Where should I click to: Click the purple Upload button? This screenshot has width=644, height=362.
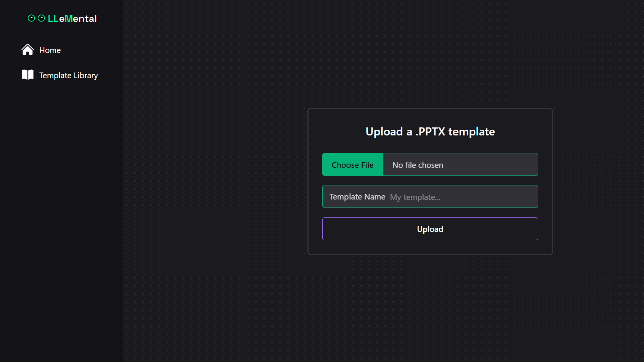click(x=430, y=229)
